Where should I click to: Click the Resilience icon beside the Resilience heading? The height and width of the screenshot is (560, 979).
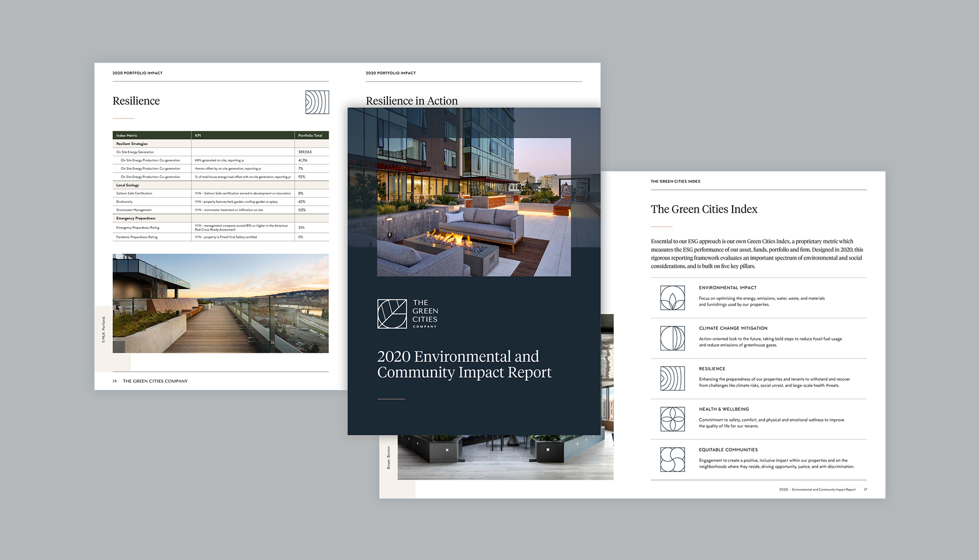click(x=316, y=102)
